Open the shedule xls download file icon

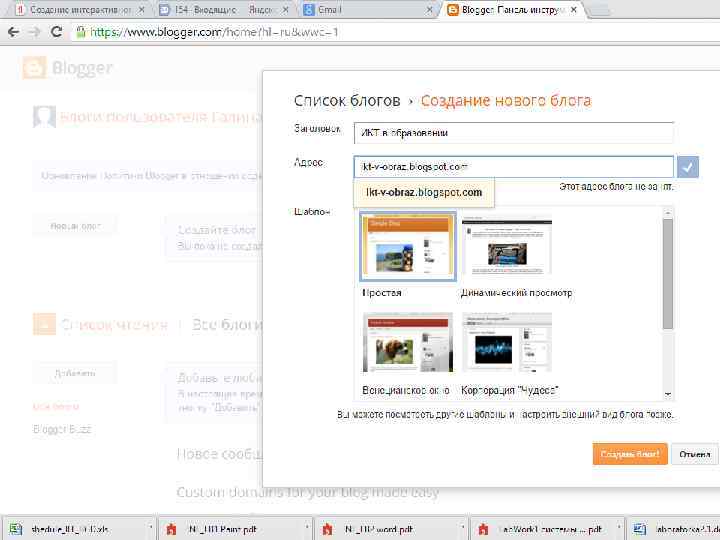[x=16, y=529]
